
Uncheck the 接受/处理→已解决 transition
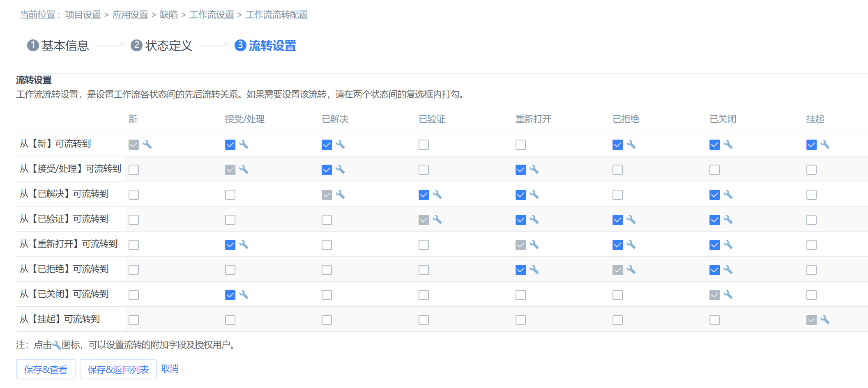(x=327, y=170)
